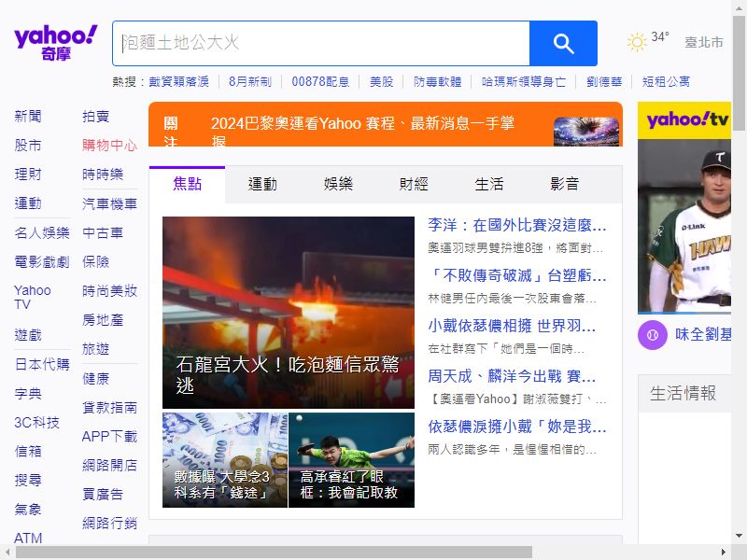747x560 pixels.
Task: Click the scroll left arrow of horizontal scrollbar
Action: coord(7,552)
